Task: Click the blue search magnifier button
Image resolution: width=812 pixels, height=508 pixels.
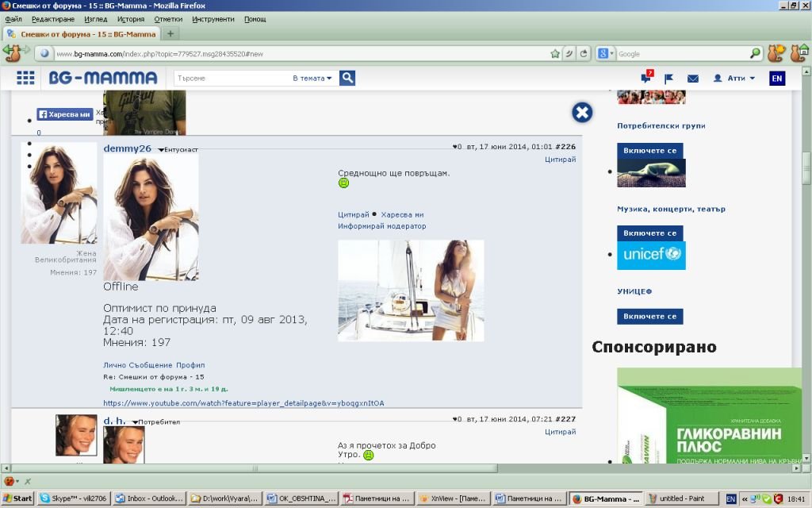Action: click(347, 78)
